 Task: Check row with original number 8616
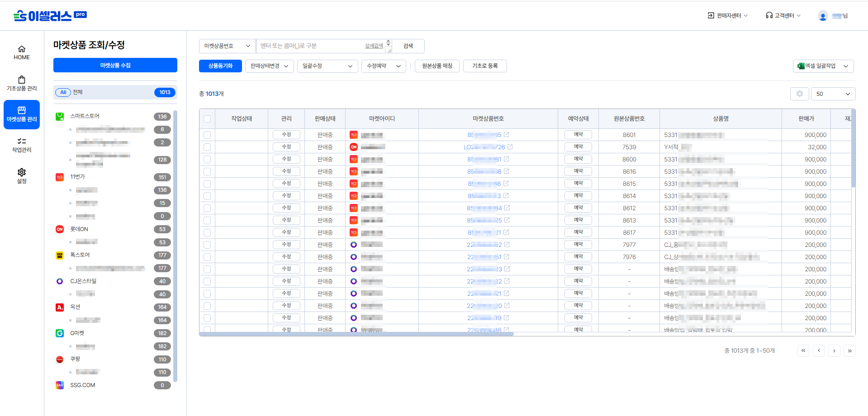click(207, 171)
